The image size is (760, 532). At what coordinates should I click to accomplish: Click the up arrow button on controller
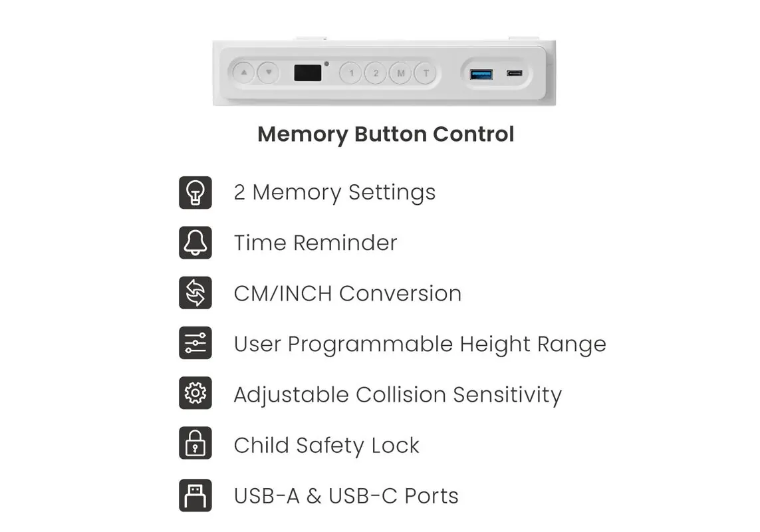coord(244,72)
